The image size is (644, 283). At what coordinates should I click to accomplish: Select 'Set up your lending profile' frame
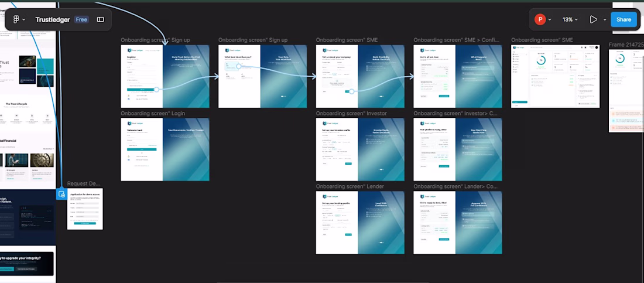(360, 223)
